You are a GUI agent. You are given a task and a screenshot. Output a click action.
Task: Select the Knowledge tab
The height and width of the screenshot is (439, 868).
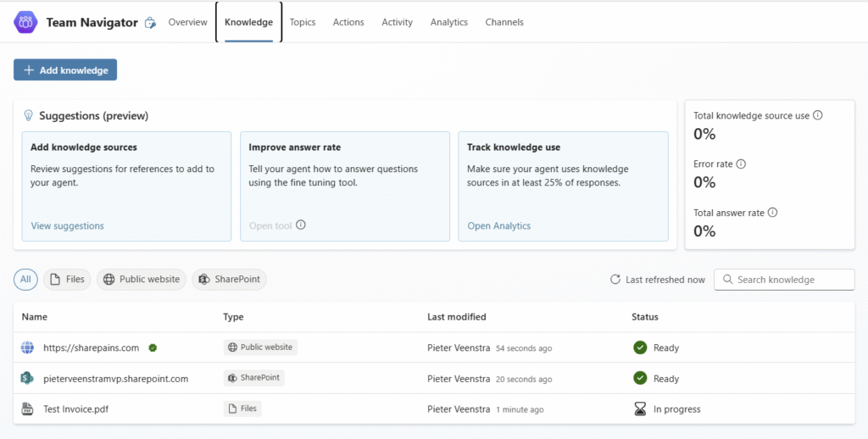tap(248, 22)
